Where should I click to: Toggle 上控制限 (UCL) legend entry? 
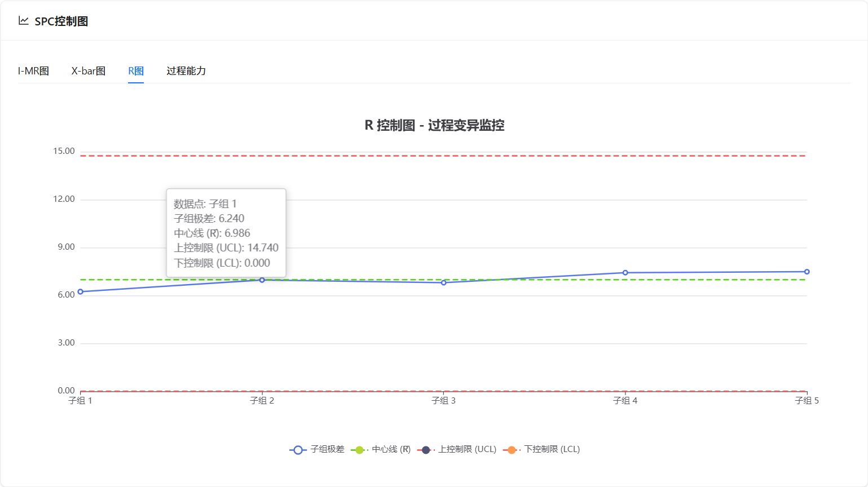pos(457,449)
